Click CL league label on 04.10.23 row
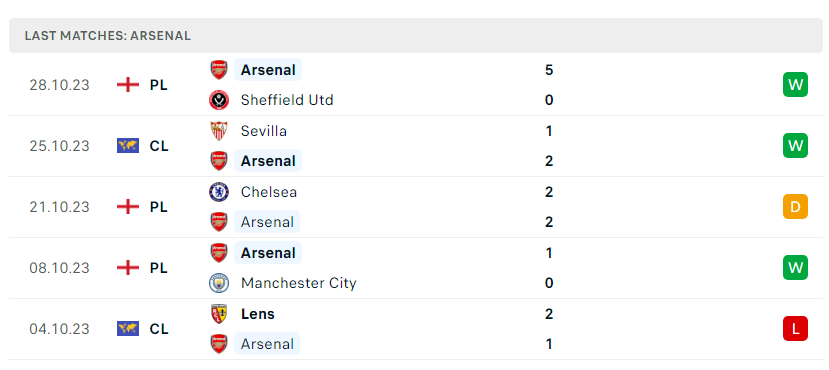This screenshot has width=829, height=370. 159,329
